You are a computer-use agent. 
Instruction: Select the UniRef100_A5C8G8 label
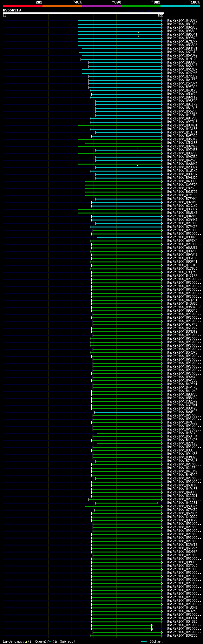point(182,45)
